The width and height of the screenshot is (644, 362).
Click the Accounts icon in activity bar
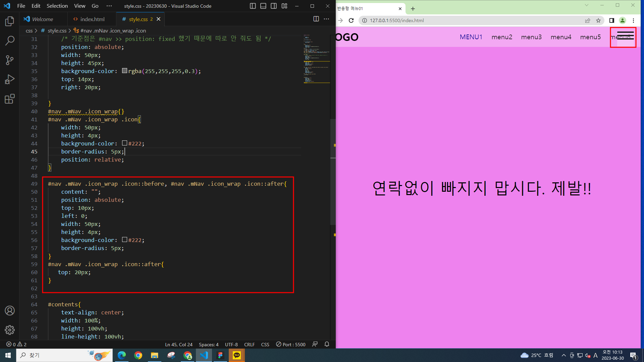10,311
